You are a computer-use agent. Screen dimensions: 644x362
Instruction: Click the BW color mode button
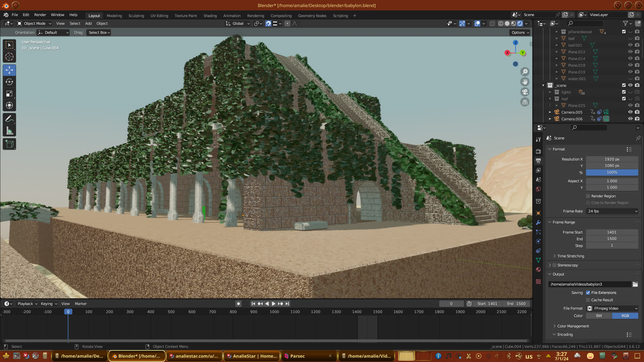599,316
